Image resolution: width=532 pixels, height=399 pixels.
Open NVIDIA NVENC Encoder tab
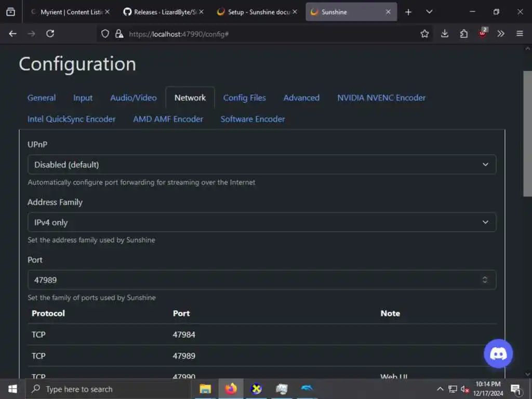381,98
